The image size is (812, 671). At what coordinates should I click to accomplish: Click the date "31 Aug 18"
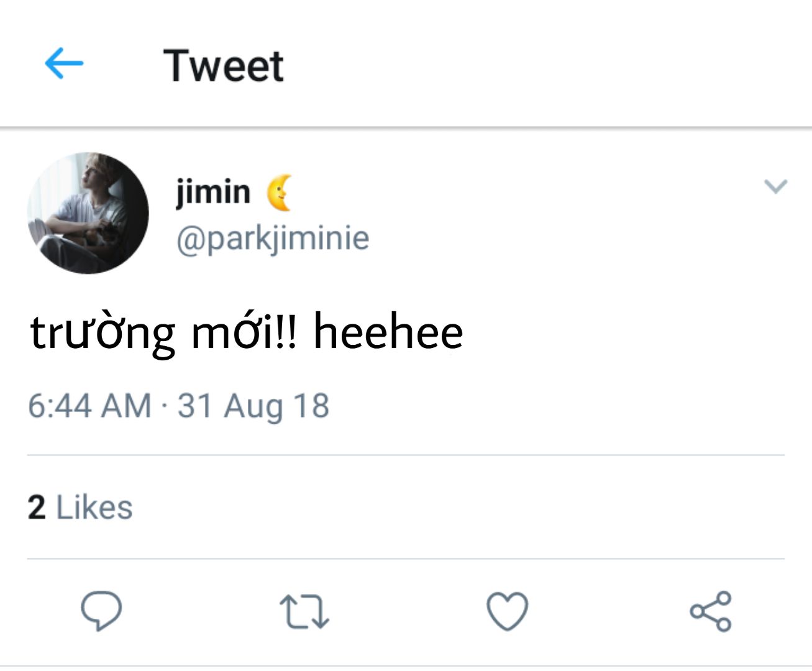(x=253, y=406)
